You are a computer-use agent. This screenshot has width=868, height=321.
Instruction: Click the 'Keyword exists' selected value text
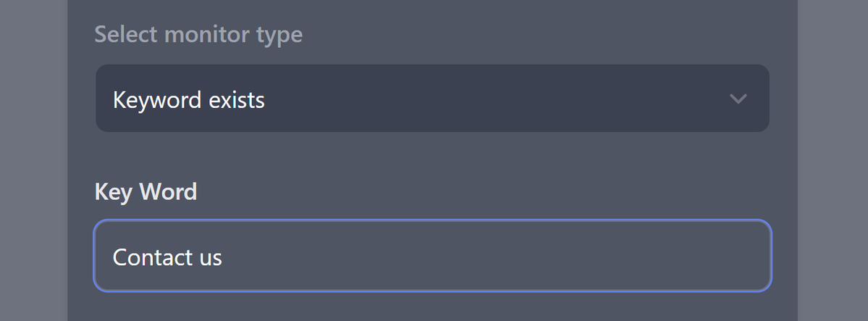pyautogui.click(x=189, y=100)
